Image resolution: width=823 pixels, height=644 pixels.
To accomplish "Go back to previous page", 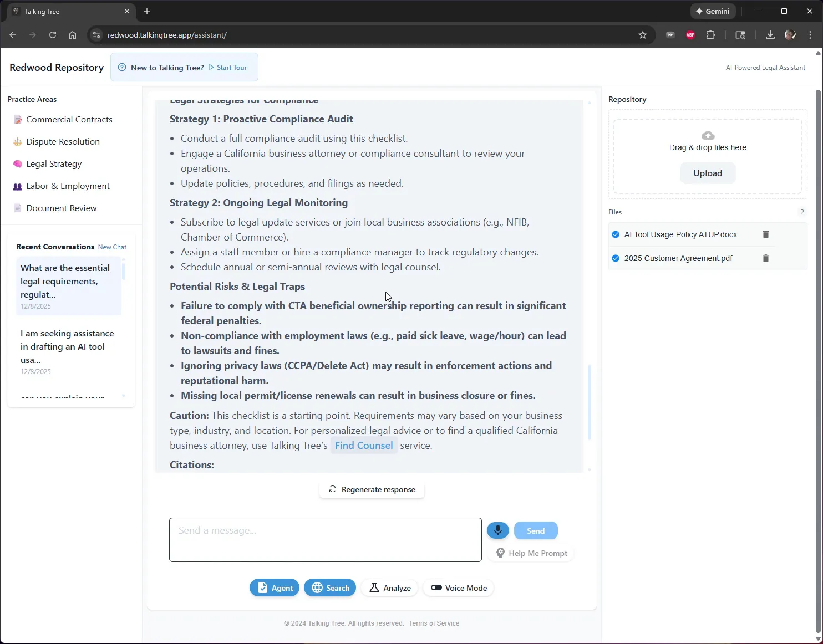I will click(x=13, y=35).
